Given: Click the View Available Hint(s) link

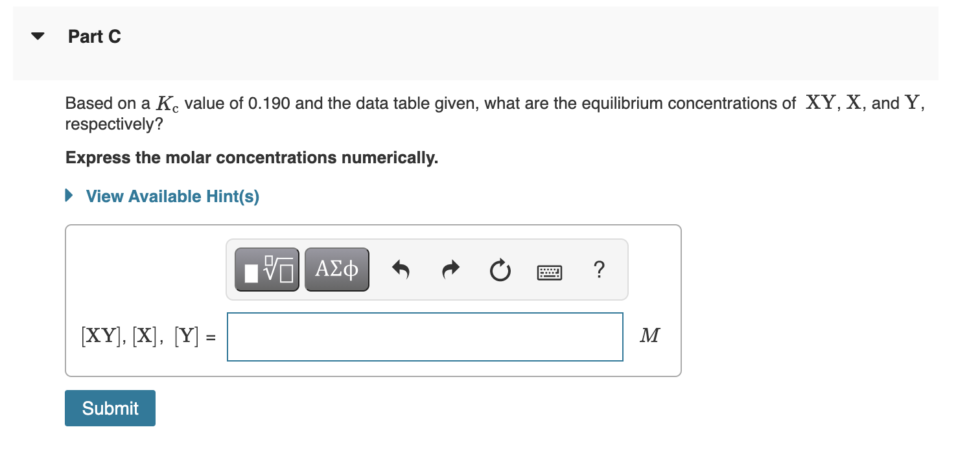Looking at the screenshot, I should 172,196.
